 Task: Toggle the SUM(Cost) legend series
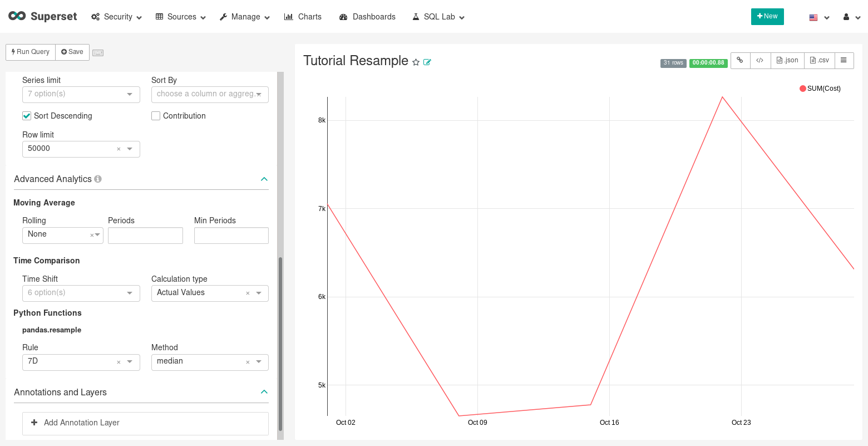[820, 89]
